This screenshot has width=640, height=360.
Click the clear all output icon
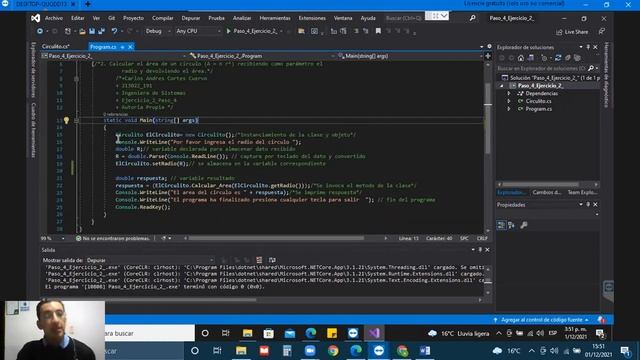(x=259, y=260)
